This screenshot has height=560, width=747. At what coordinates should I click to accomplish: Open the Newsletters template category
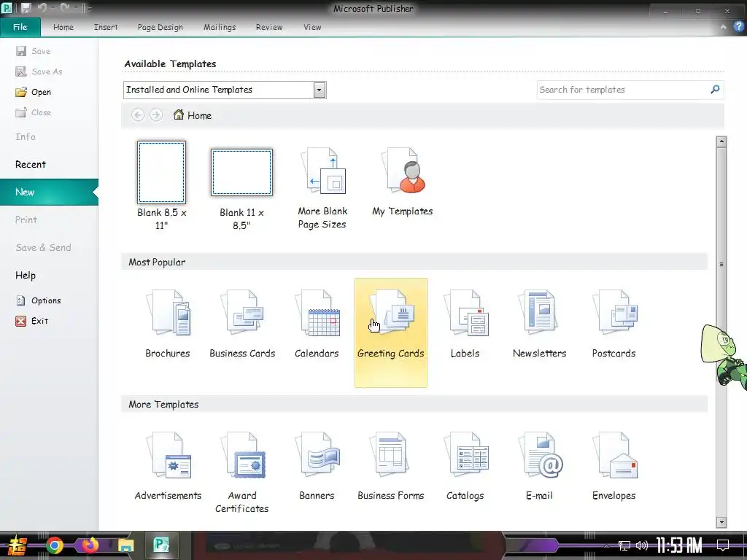tap(539, 324)
